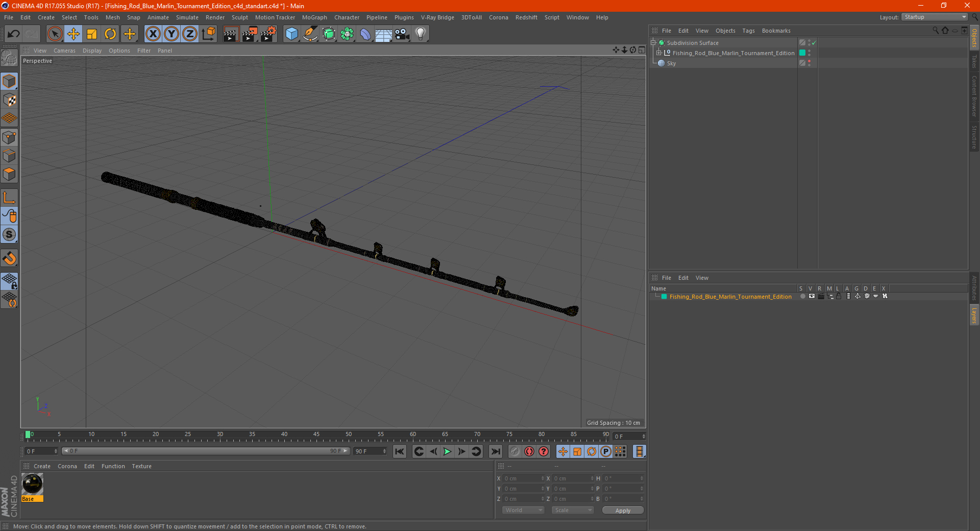Click the timeline range slider bar
This screenshot has height=531, width=980.
206,451
